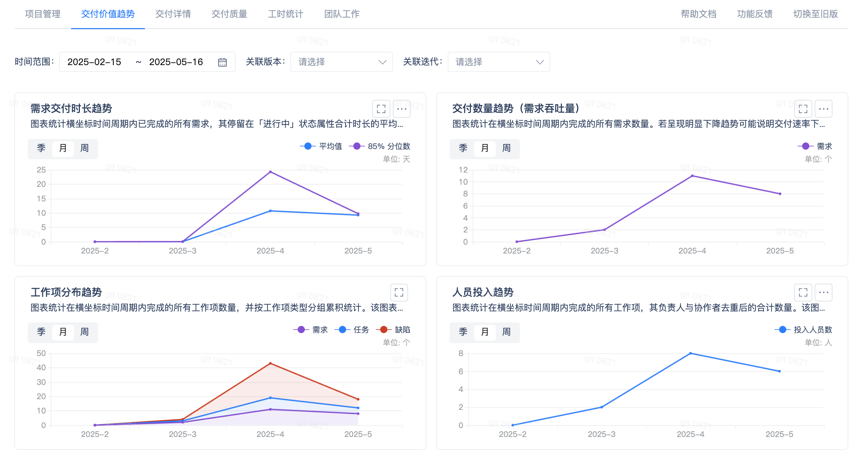
Task: Select 季 granularity in 工作项分布趋势
Action: [41, 332]
